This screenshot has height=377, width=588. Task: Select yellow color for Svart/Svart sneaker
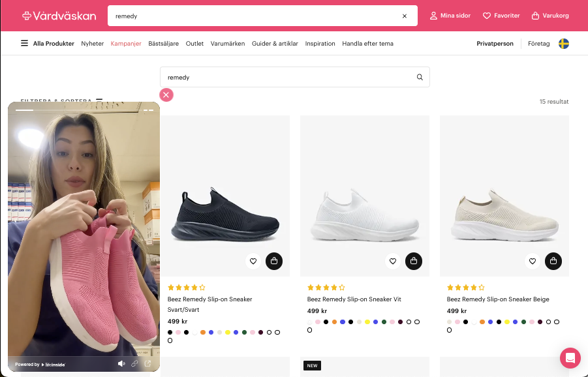228,333
